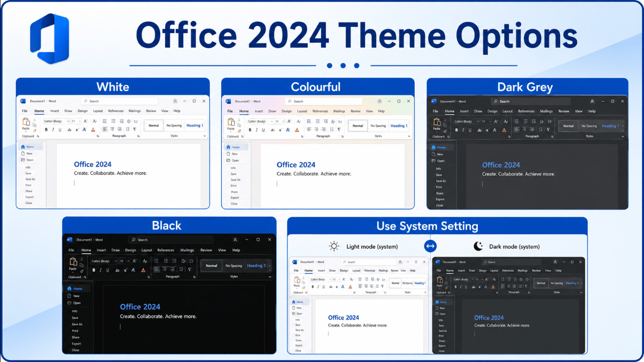Click Multilevel List icon in the Colourful theme ribbon

[326, 121]
